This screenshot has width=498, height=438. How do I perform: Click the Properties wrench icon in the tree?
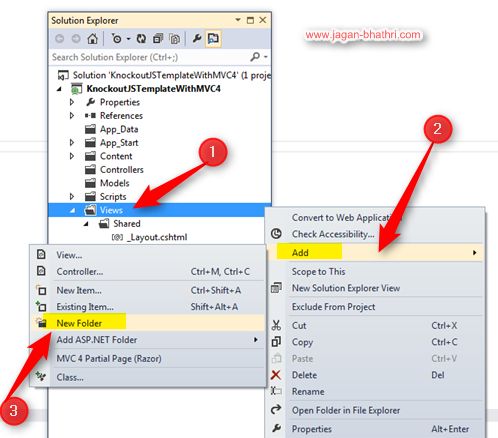pos(90,102)
